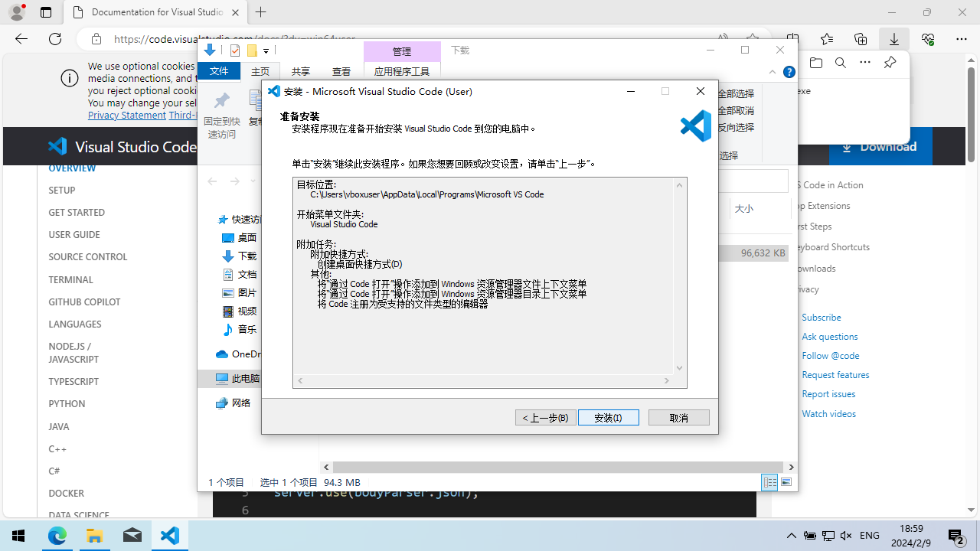
Task: Switch to the 主页 ribbon tab
Action: click(260, 71)
